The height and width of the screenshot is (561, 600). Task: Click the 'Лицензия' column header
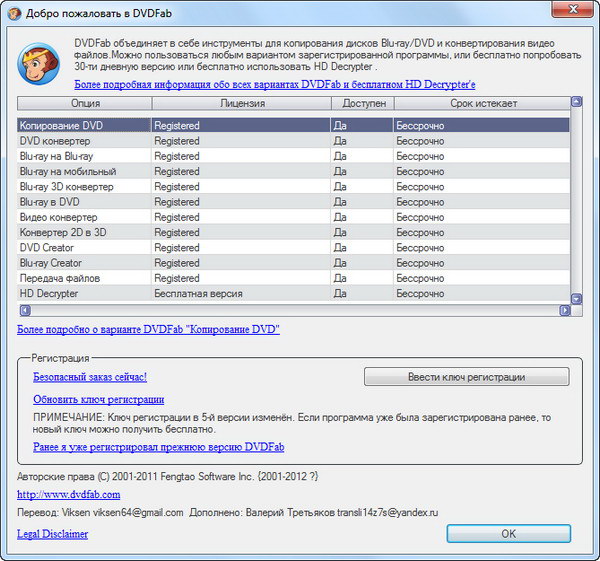click(x=241, y=103)
